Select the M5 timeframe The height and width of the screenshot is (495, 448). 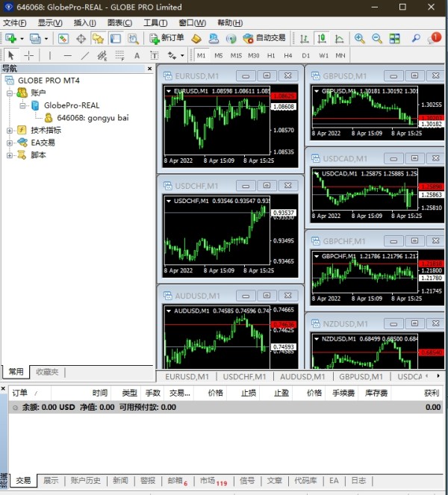tap(219, 55)
